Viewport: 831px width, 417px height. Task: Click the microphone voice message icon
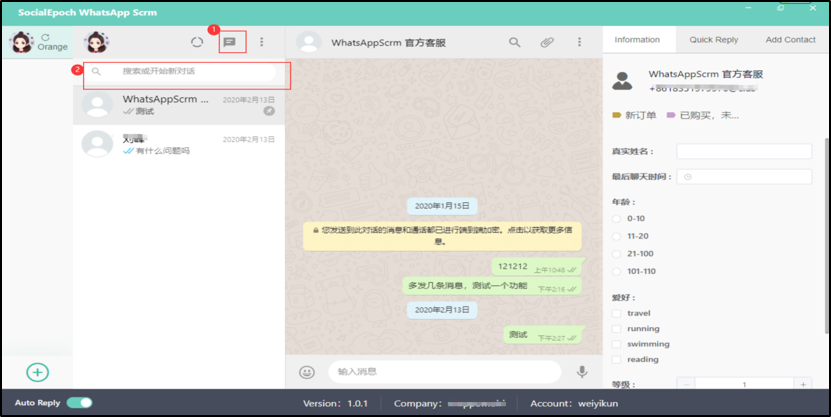[582, 372]
